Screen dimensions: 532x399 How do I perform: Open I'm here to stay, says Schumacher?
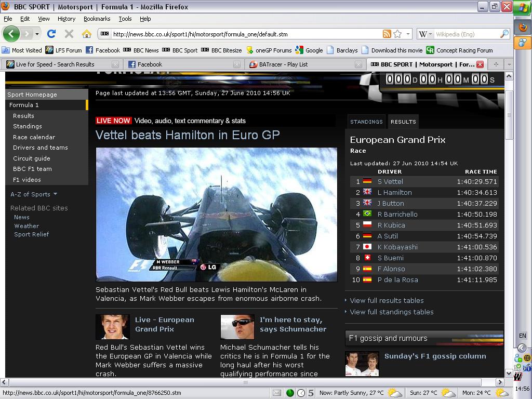[x=293, y=324]
